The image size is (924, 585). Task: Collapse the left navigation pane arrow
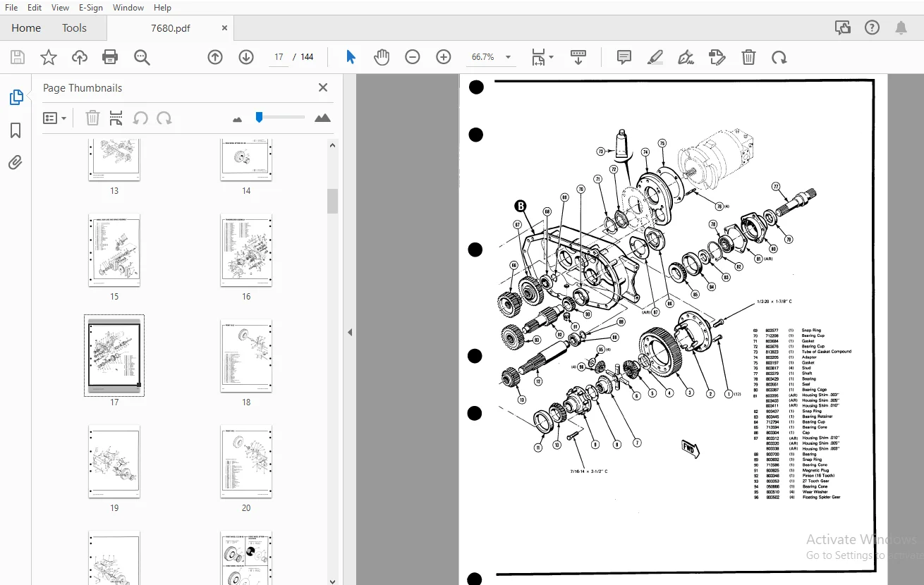(x=350, y=332)
